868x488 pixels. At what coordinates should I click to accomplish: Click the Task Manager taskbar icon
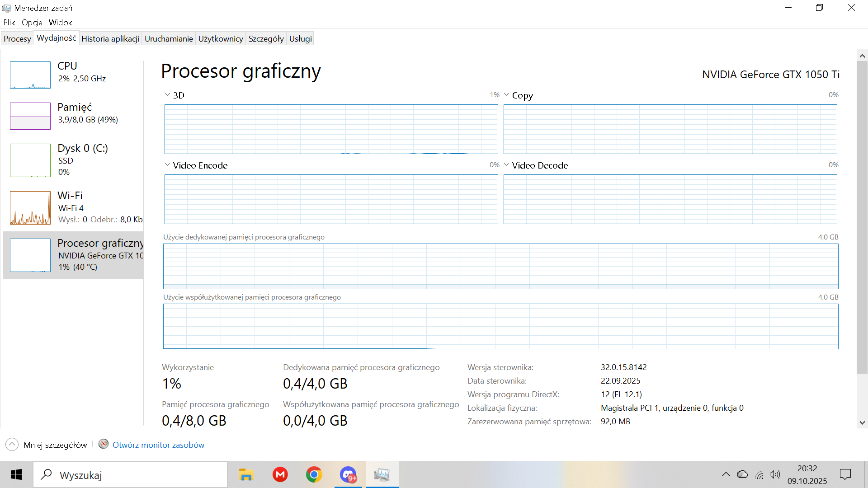(x=382, y=475)
